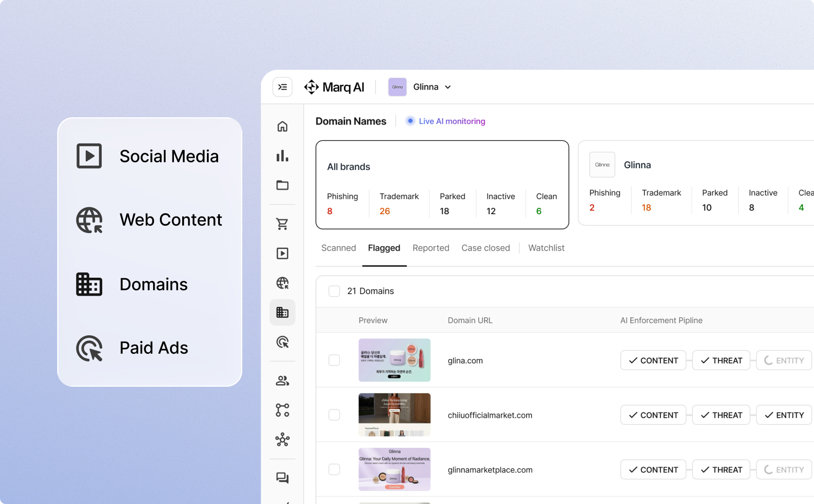
Task: Click the Clean count 6 in All brands
Action: pos(539,211)
